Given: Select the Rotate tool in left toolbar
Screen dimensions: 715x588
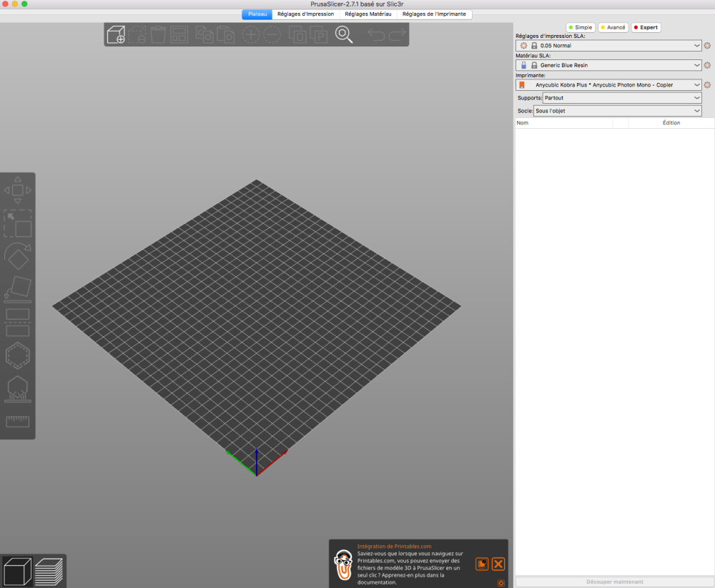Looking at the screenshot, I should pyautogui.click(x=18, y=256).
